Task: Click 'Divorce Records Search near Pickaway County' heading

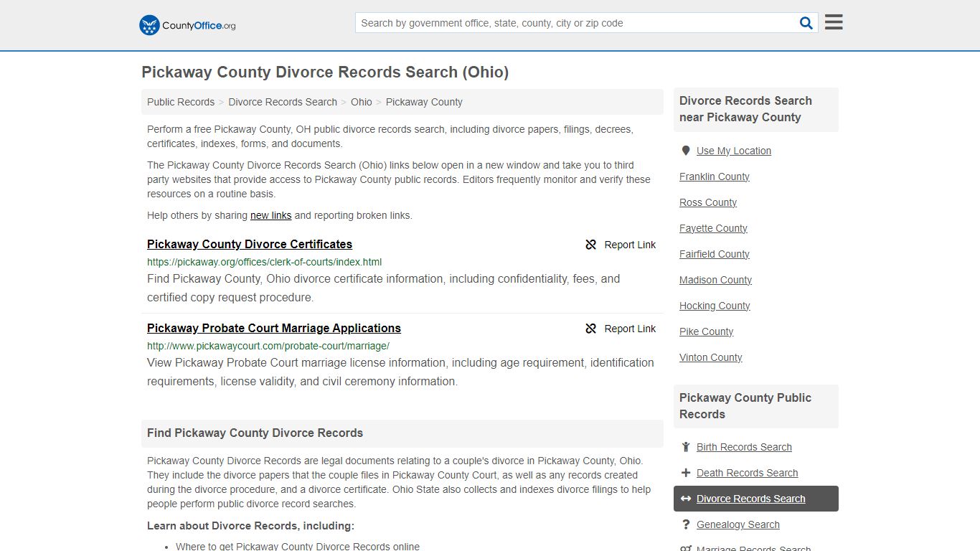Action: pos(745,109)
